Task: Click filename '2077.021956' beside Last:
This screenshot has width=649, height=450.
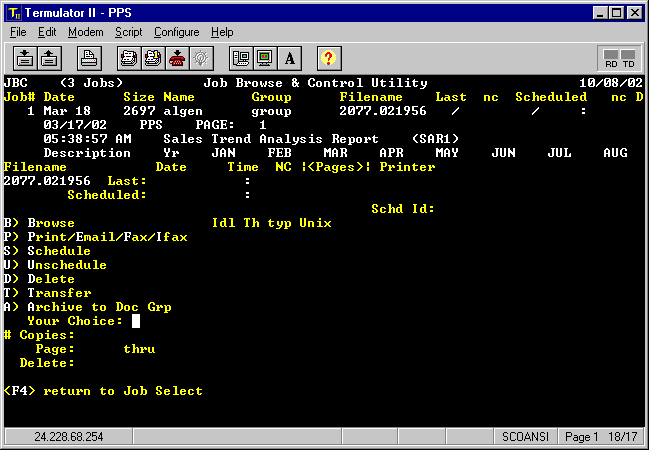Action: [x=47, y=181]
